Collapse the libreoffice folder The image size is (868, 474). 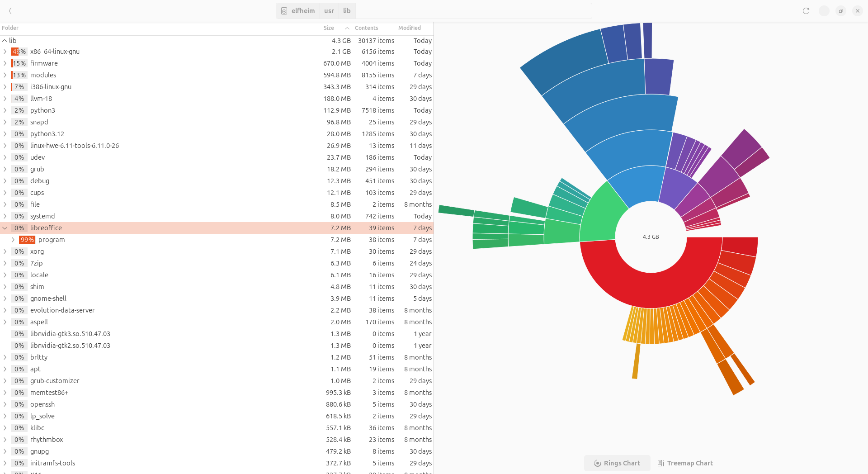(x=5, y=228)
